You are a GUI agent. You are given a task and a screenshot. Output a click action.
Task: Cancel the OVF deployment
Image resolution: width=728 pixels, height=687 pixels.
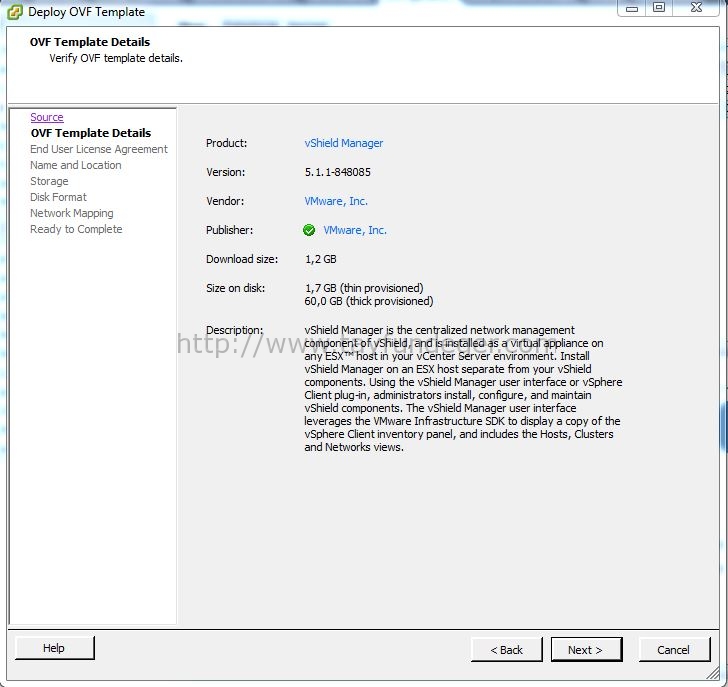pos(674,650)
